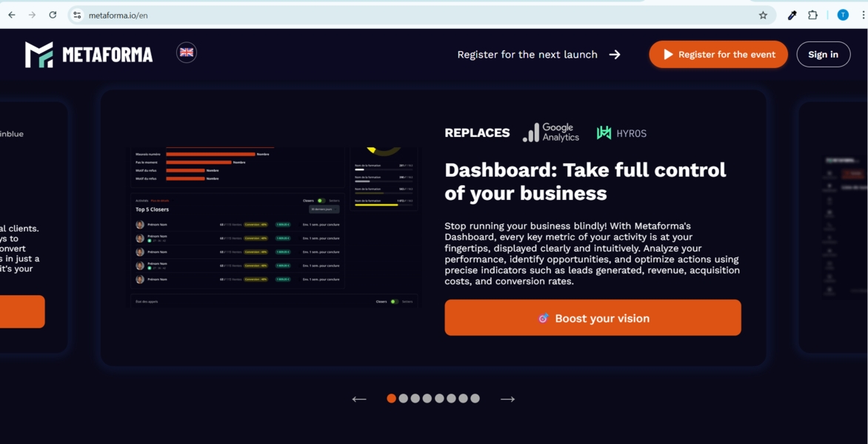This screenshot has width=868, height=444.
Task: Go back using the browser back arrow
Action: 12,15
